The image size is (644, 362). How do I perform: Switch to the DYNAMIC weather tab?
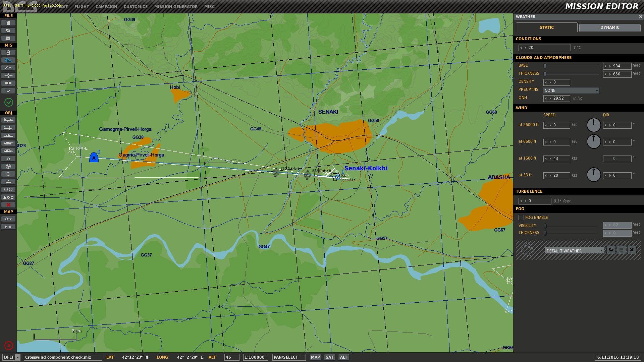click(610, 27)
